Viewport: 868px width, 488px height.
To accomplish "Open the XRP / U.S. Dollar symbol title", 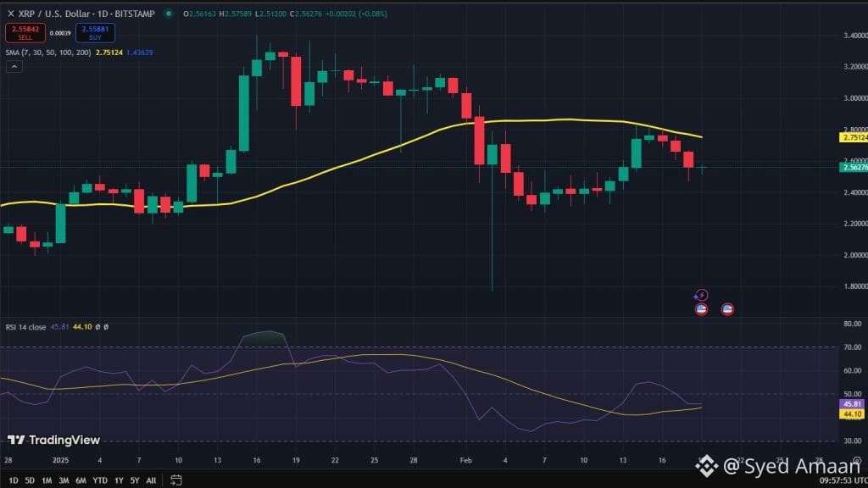I will pyautogui.click(x=86, y=14).
